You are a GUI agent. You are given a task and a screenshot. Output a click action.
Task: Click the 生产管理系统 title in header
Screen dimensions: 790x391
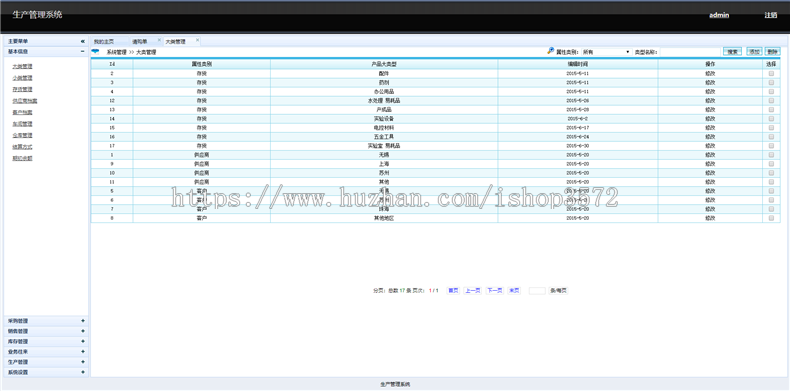[x=37, y=15]
